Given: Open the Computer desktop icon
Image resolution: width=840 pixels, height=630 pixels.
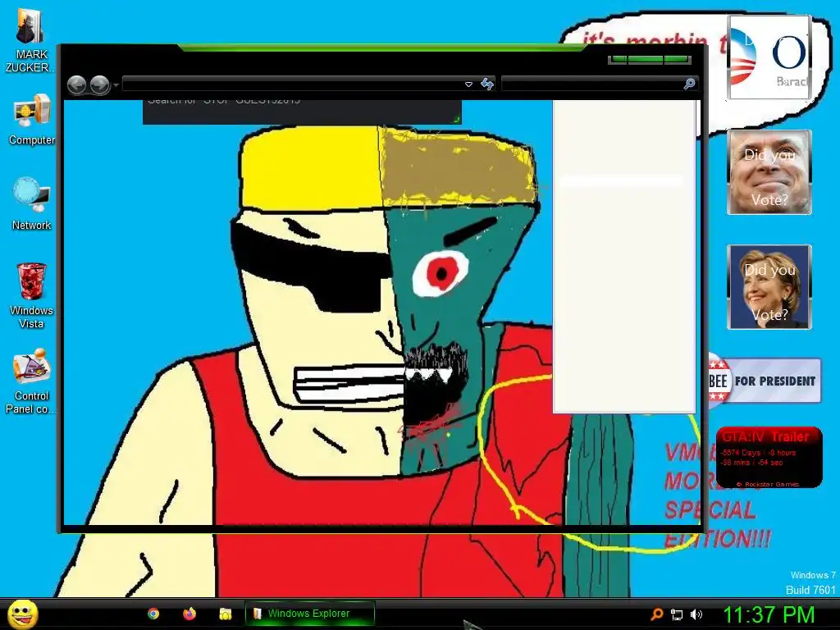Looking at the screenshot, I should 31,120.
